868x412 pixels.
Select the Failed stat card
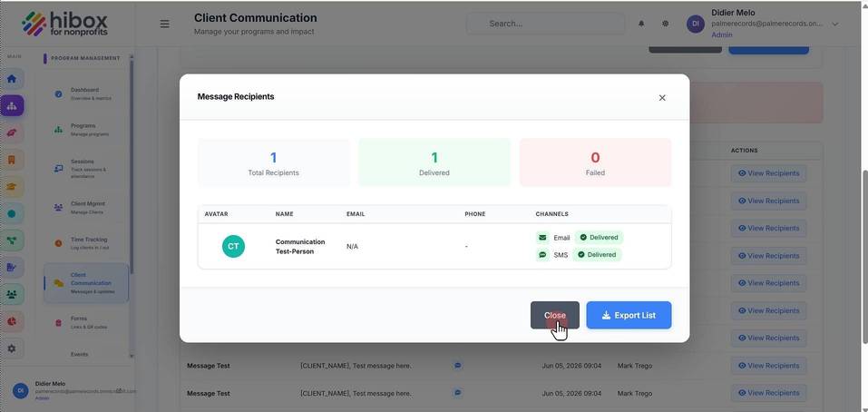(595, 162)
